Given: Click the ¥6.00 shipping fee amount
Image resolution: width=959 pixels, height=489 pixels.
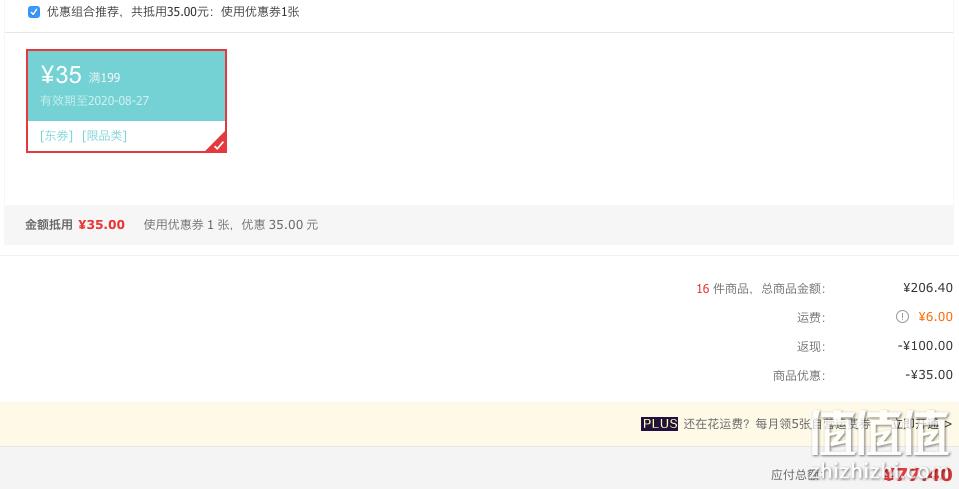Looking at the screenshot, I should coord(935,317).
